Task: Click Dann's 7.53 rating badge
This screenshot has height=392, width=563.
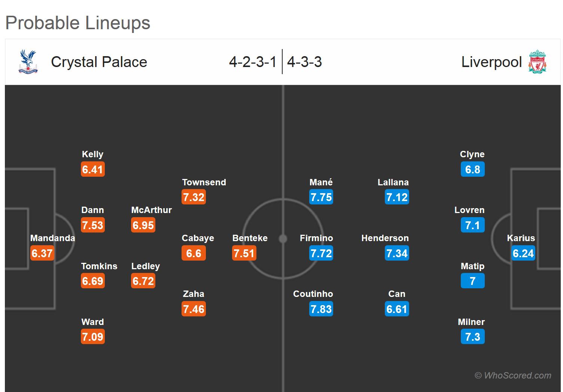Action: tap(93, 225)
